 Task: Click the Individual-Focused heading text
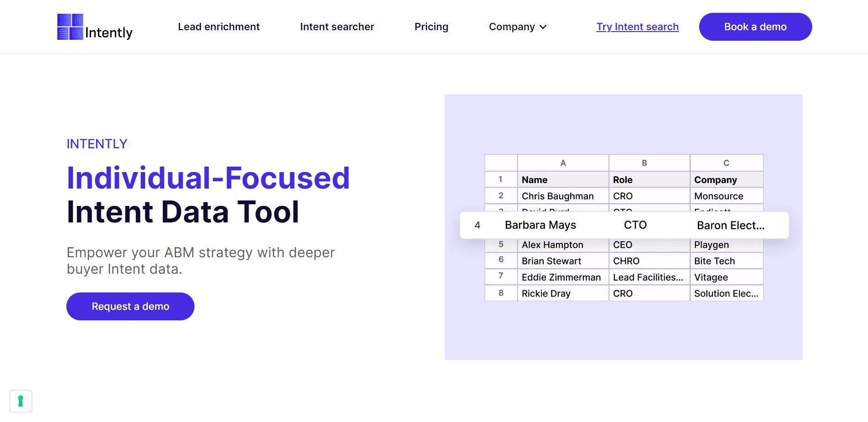tap(208, 178)
